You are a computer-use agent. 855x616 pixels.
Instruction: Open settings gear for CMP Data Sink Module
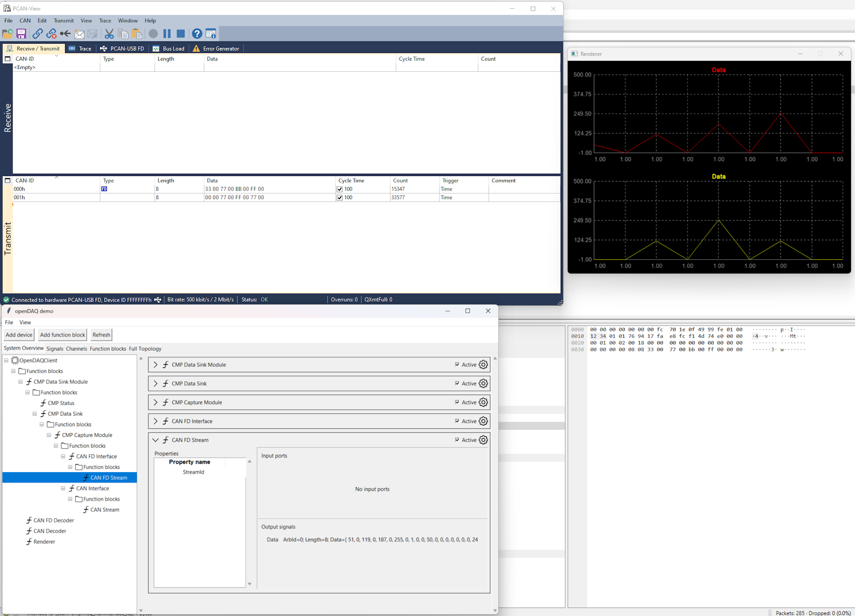pos(483,365)
